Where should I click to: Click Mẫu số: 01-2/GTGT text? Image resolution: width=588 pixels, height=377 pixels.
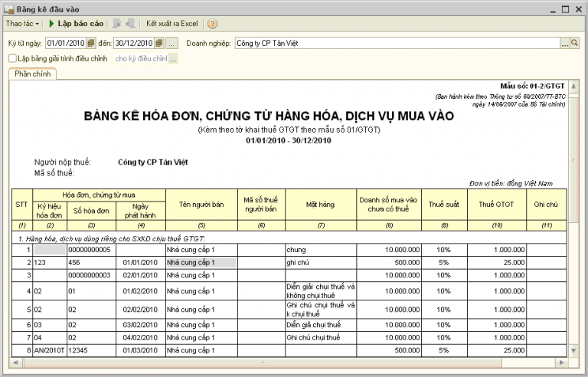pos(532,86)
